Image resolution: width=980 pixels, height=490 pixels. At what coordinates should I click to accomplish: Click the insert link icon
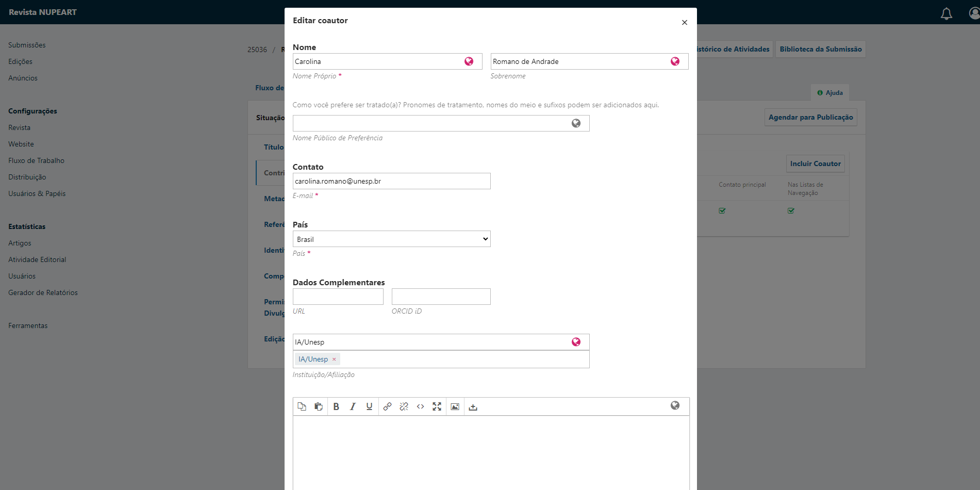pos(387,406)
